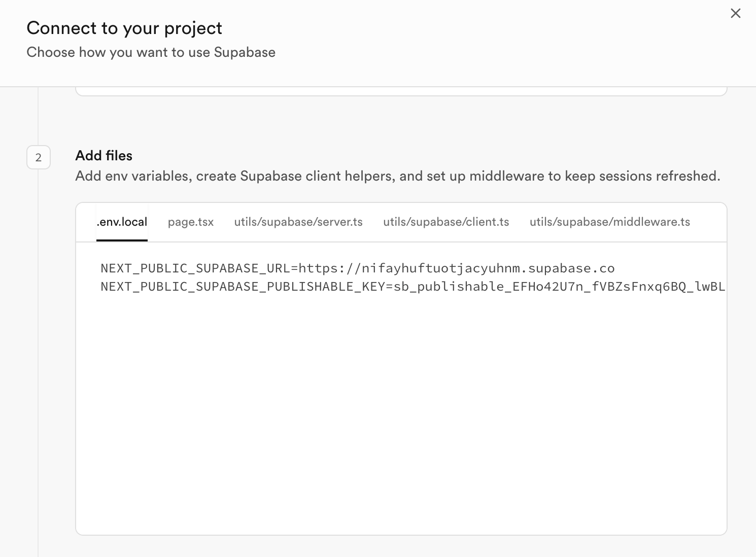Viewport: 756px width, 557px height.
Task: Click the word Supabase in the subtitle
Action: point(245,52)
